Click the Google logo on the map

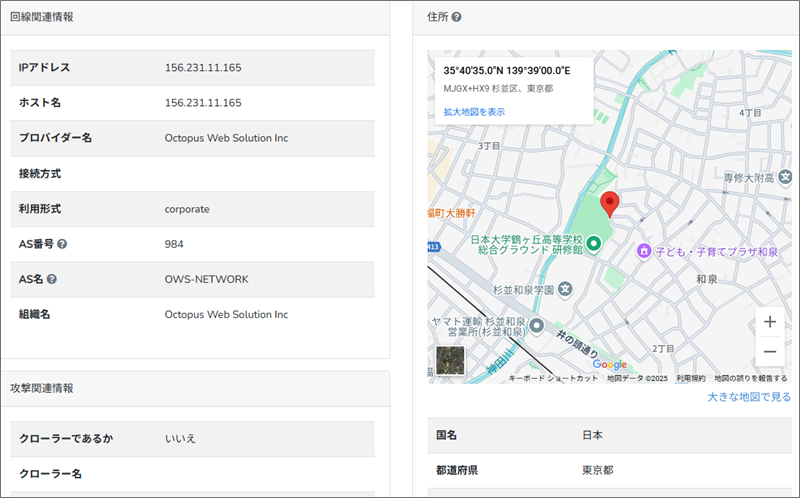point(610,364)
